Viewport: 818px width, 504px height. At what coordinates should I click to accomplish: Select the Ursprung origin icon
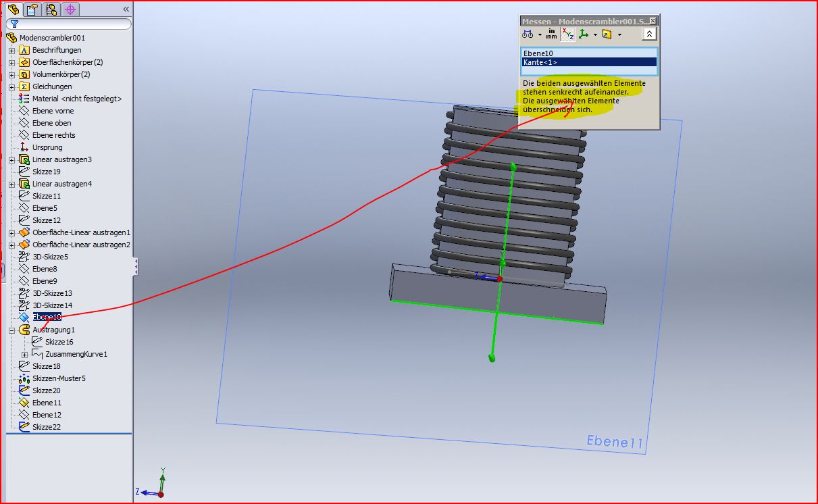click(24, 147)
